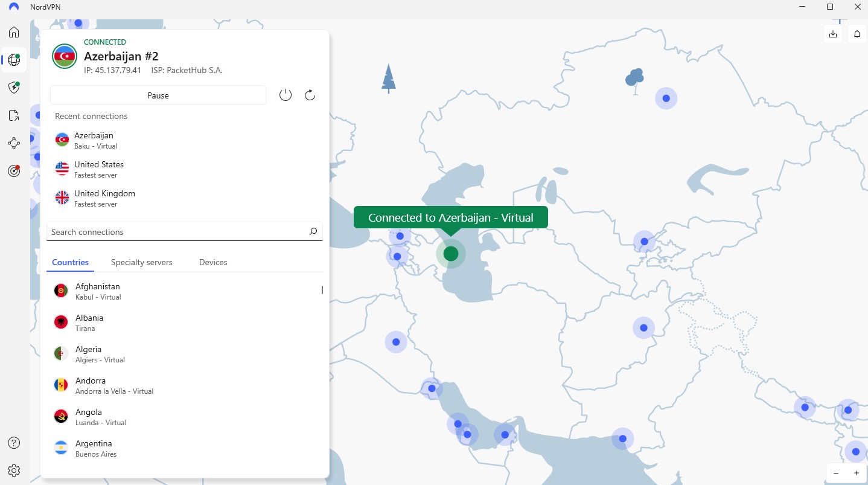The width and height of the screenshot is (868, 485).
Task: Select recent connection Azerbaijan Baku - Virtual
Action: tap(185, 140)
